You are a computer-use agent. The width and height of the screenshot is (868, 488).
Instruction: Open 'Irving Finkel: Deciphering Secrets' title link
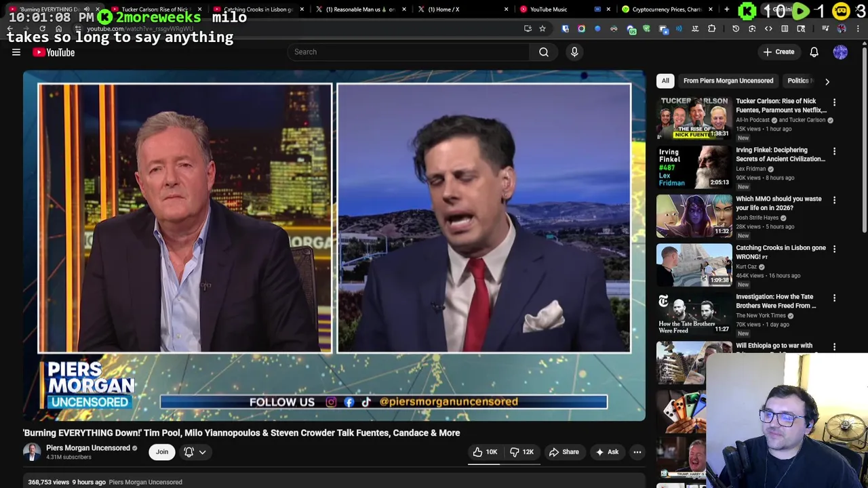click(x=781, y=155)
